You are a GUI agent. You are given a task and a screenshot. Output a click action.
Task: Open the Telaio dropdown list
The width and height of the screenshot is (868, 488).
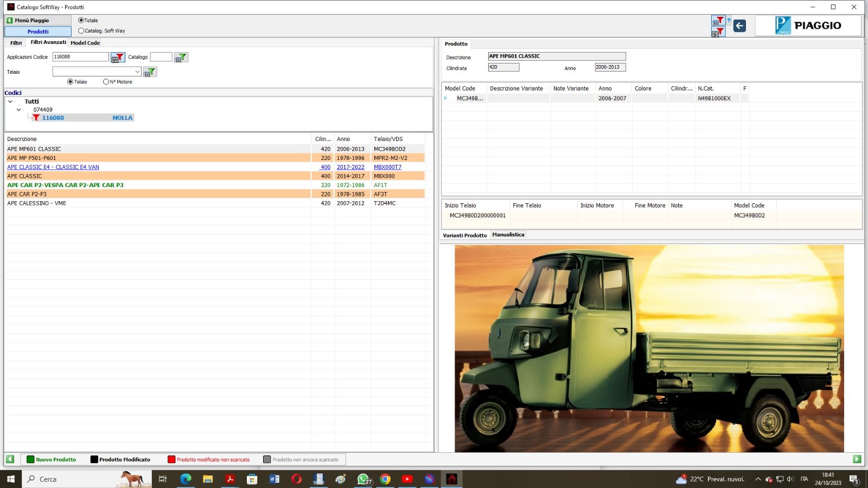137,72
